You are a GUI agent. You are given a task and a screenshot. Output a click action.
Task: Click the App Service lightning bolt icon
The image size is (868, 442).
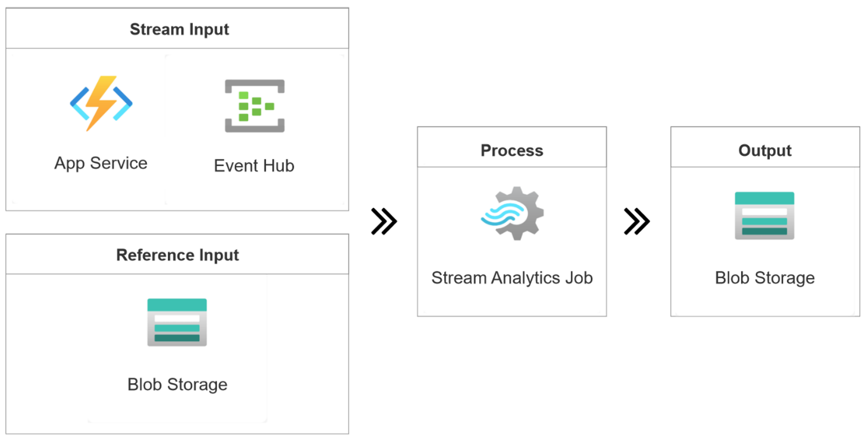pos(101,102)
